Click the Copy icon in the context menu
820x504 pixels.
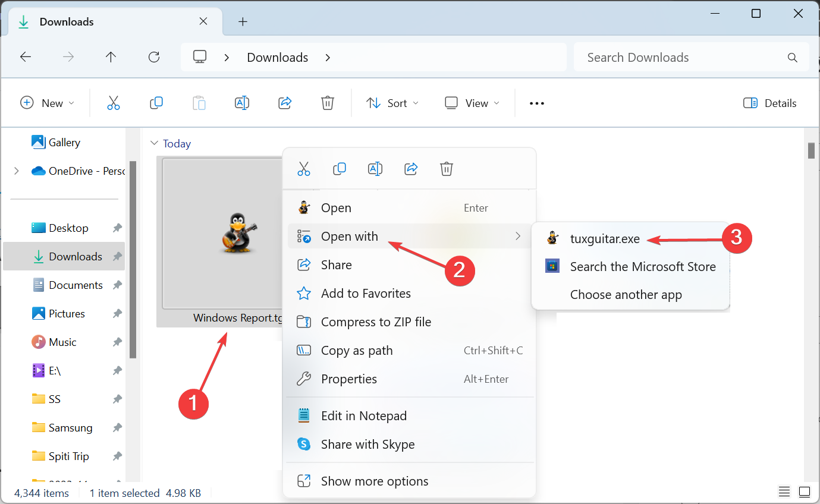click(340, 169)
